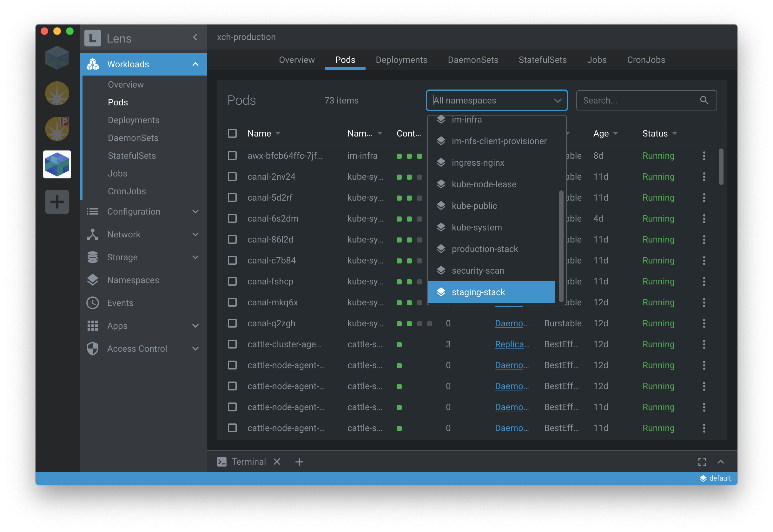This screenshot has height=532, width=773.
Task: Collapse the Workloads section chevron
Action: coord(195,64)
